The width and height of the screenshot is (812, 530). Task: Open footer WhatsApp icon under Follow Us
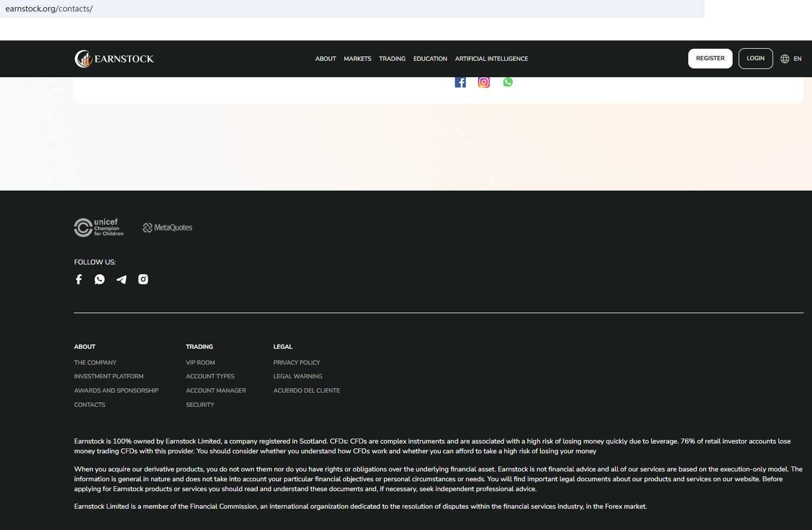tap(100, 279)
